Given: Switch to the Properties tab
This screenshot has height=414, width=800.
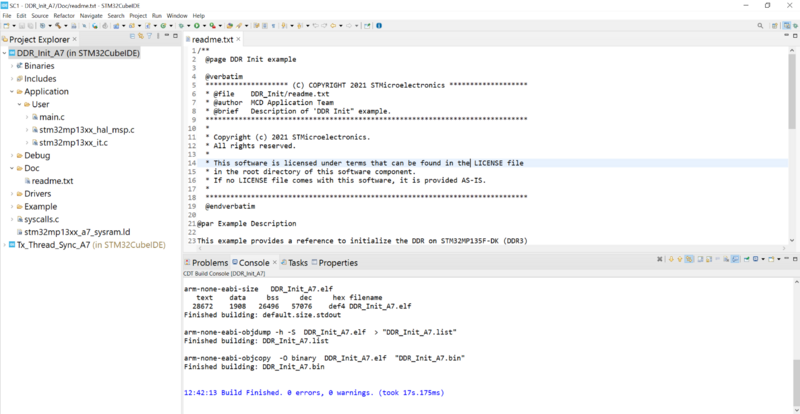Looking at the screenshot, I should tap(335, 263).
